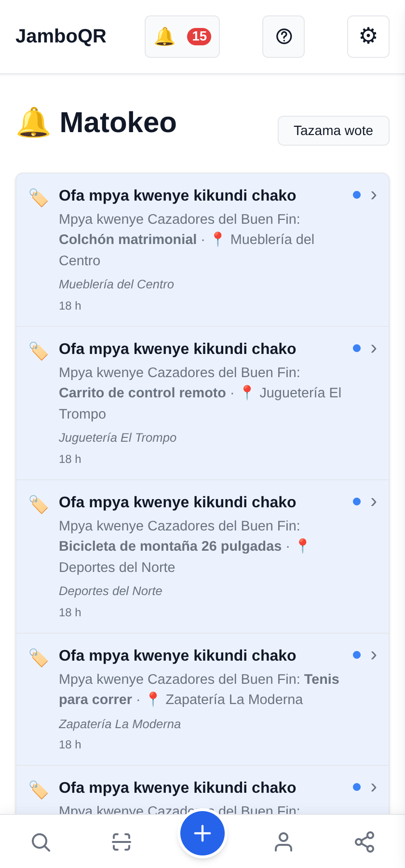Viewport: 405px width, 868px height.
Task: Toggle unread dot on Bicicleta de montaña offer
Action: (357, 502)
